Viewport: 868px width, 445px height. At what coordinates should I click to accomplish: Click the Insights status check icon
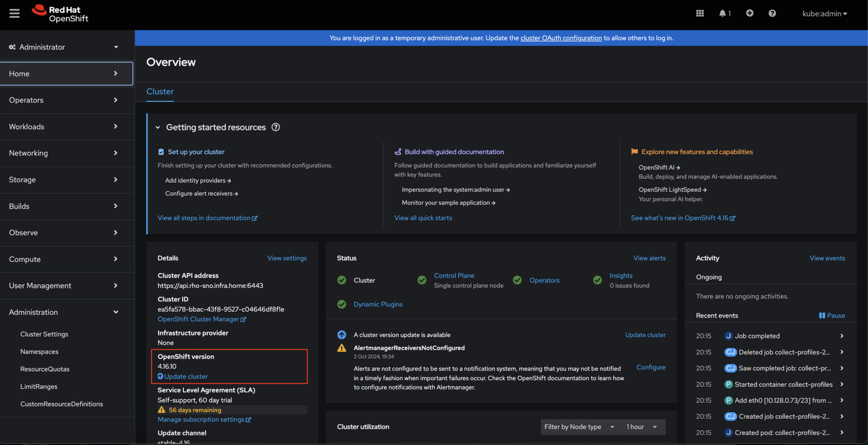coord(597,280)
